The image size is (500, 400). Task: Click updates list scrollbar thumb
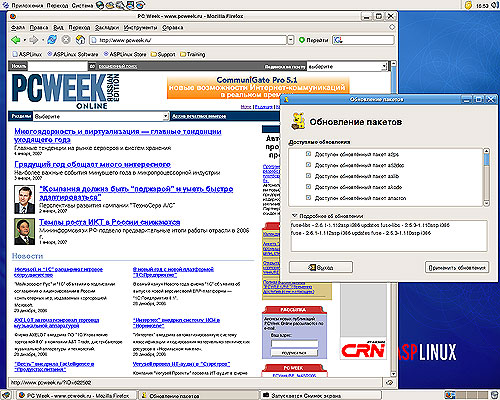point(486,160)
